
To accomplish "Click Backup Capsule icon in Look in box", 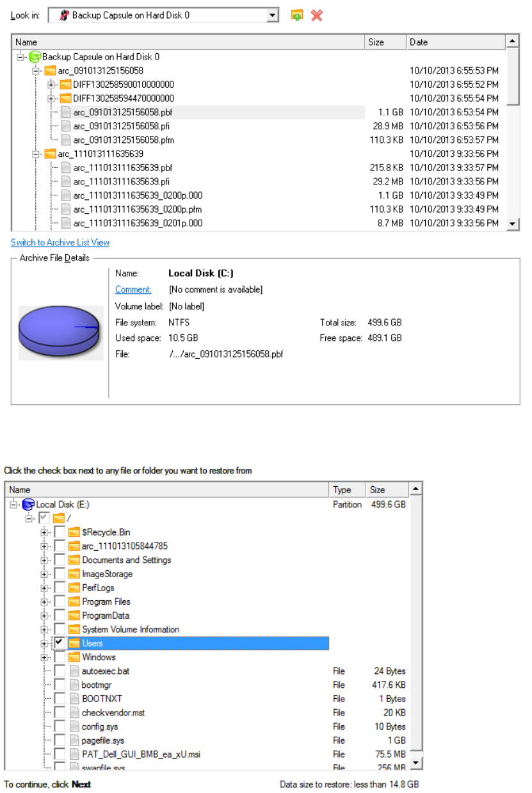I will point(64,15).
